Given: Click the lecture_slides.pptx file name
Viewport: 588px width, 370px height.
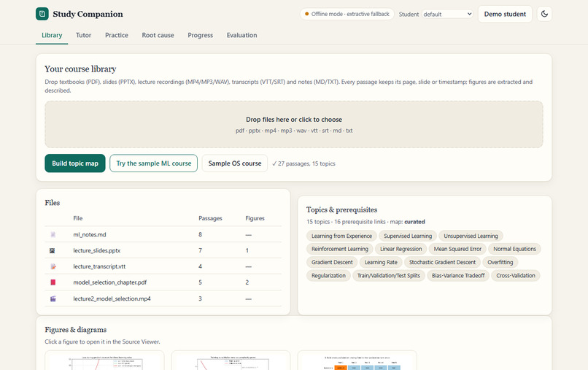Looking at the screenshot, I should pos(97,250).
